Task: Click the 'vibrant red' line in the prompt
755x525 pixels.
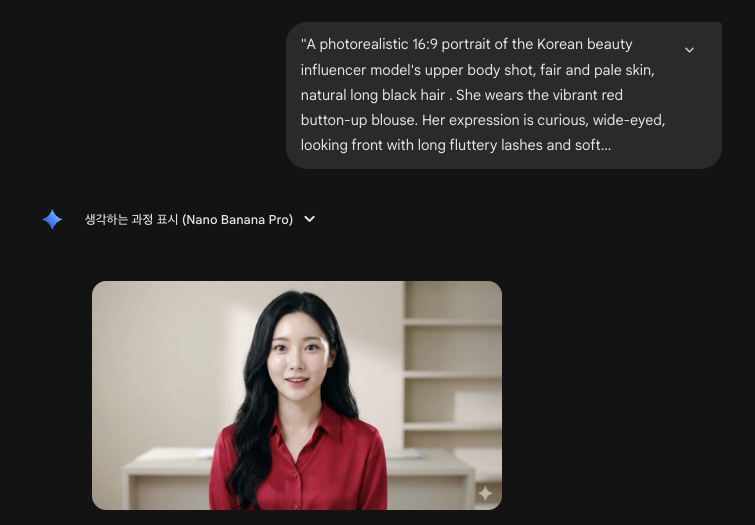Action: (461, 95)
